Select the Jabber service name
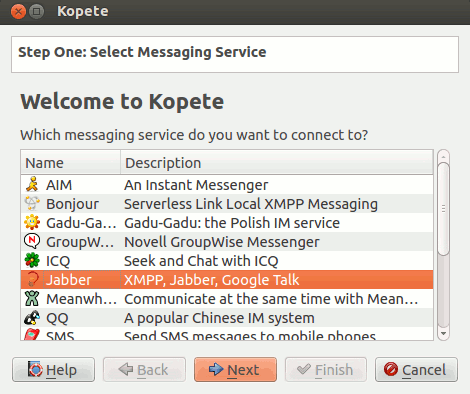470x394 pixels. [69, 280]
